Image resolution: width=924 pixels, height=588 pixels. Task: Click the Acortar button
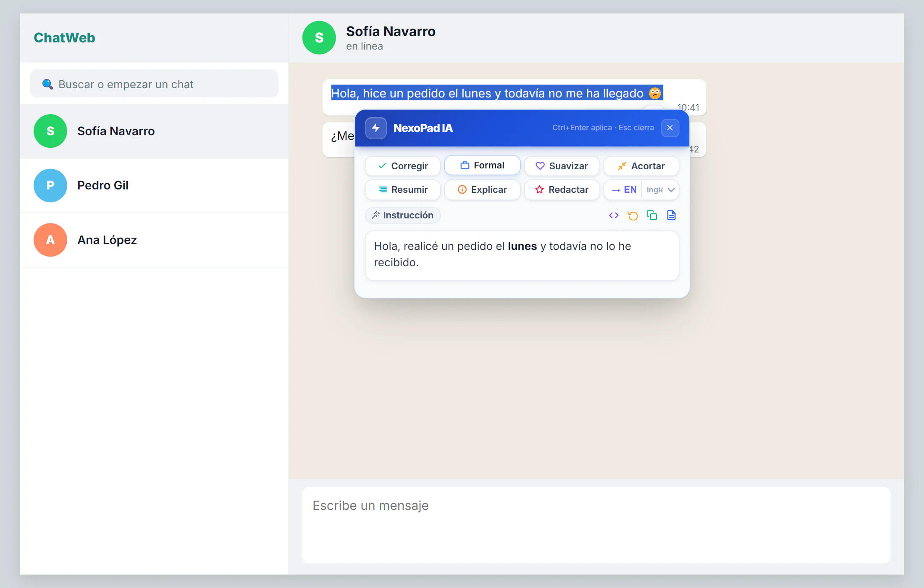[x=641, y=166]
